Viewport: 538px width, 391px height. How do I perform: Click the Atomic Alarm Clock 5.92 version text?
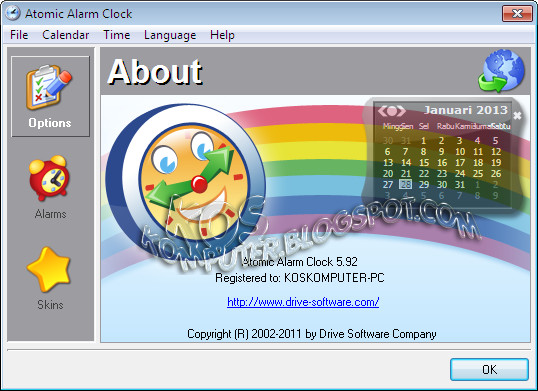(300, 262)
